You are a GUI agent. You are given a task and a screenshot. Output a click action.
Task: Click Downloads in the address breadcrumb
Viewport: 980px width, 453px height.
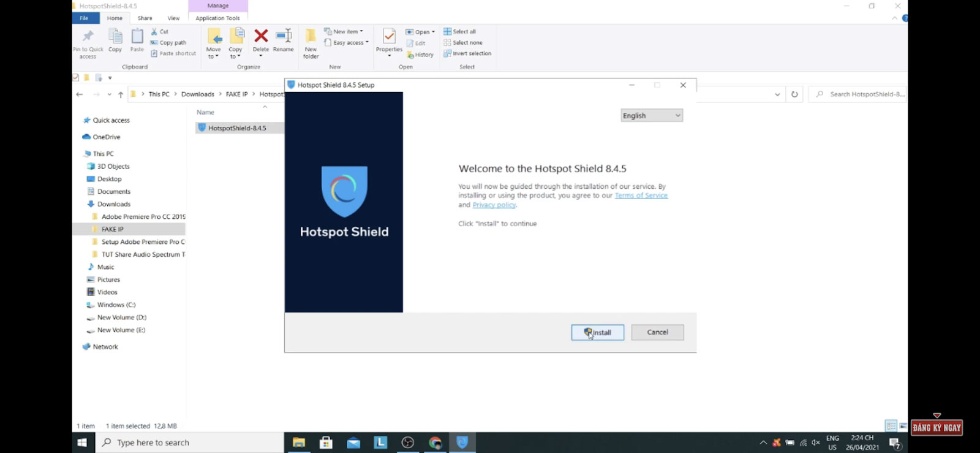coord(198,94)
